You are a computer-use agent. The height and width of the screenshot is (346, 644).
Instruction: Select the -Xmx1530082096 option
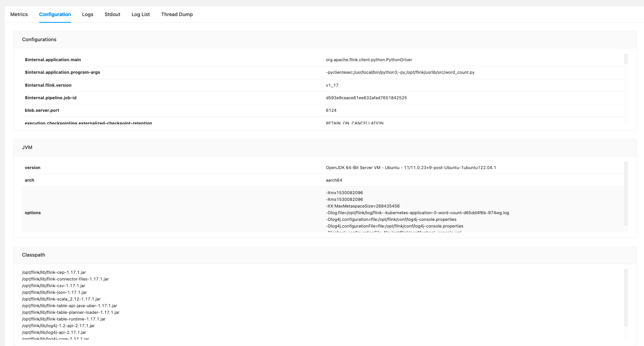345,193
